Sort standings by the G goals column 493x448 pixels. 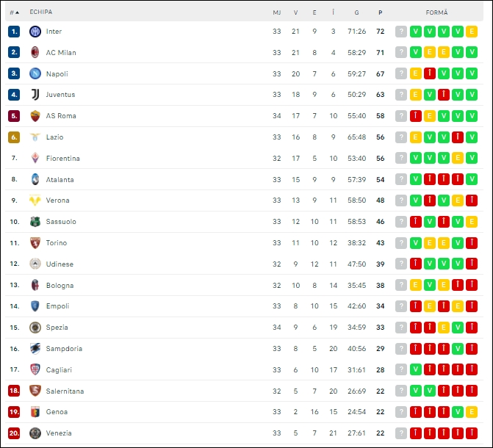click(x=356, y=12)
